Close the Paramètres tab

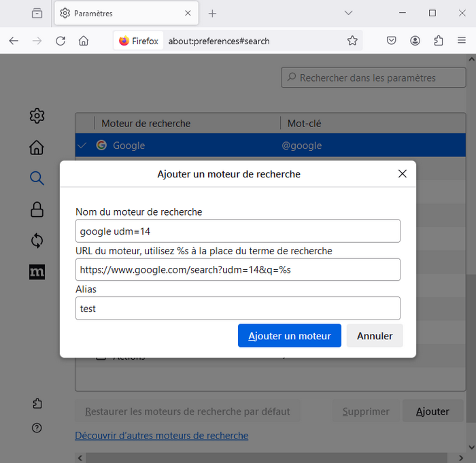click(188, 14)
